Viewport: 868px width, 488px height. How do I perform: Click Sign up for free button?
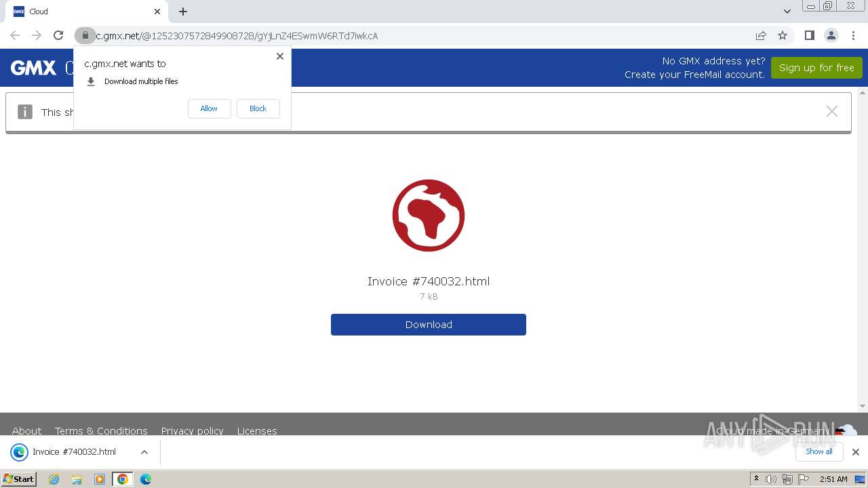[816, 68]
